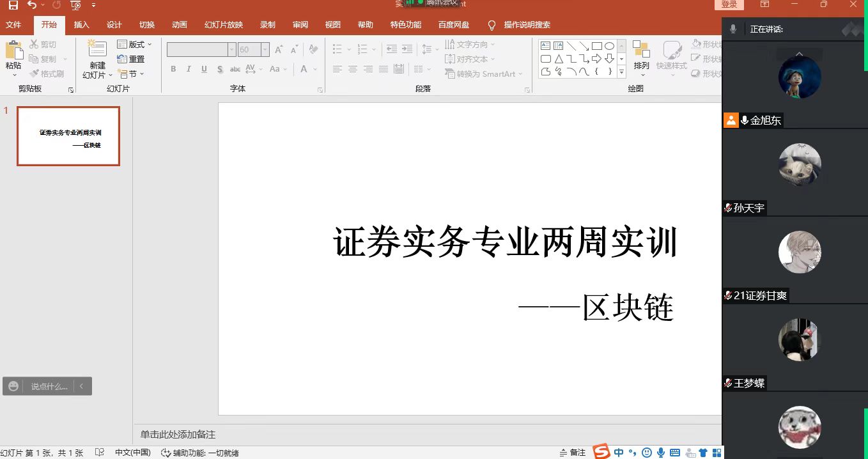Click the Sogou input method S icon

[601, 452]
